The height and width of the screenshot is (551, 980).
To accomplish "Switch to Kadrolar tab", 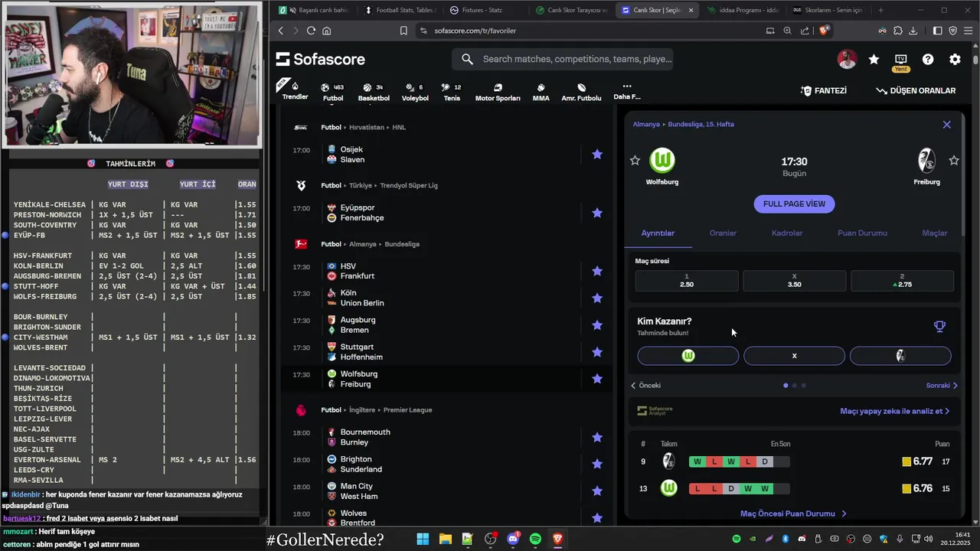I will tap(787, 233).
